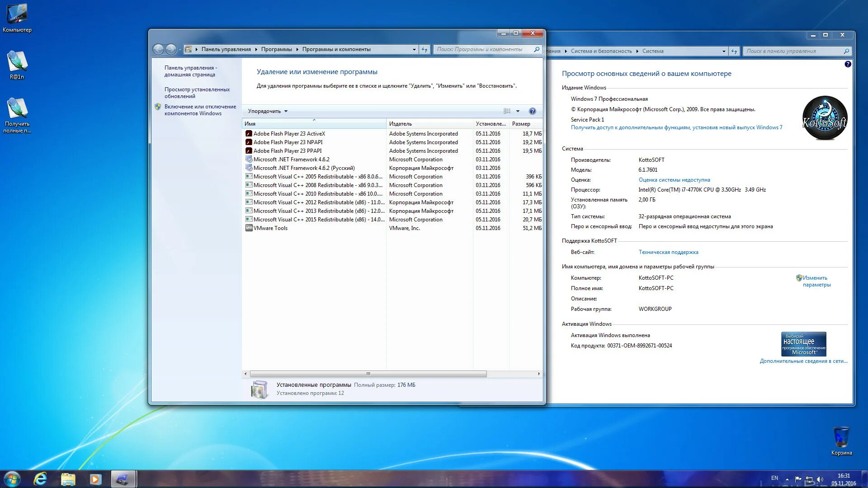
Task: Open help in Programs and Features toolbar
Action: pyautogui.click(x=532, y=111)
